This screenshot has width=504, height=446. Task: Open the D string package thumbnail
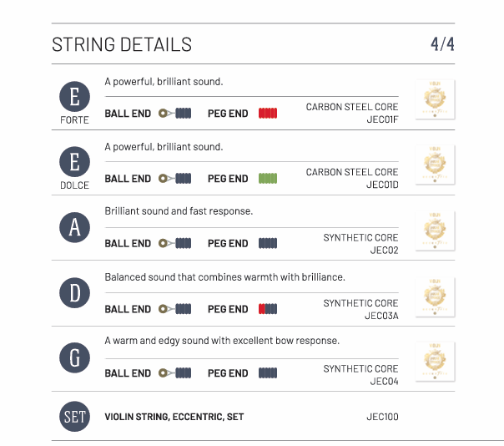tap(435, 297)
